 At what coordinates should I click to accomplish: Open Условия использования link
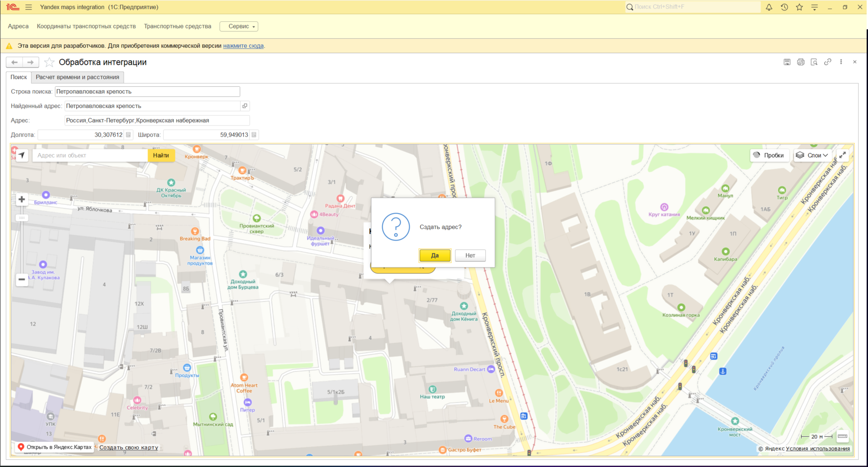818,449
